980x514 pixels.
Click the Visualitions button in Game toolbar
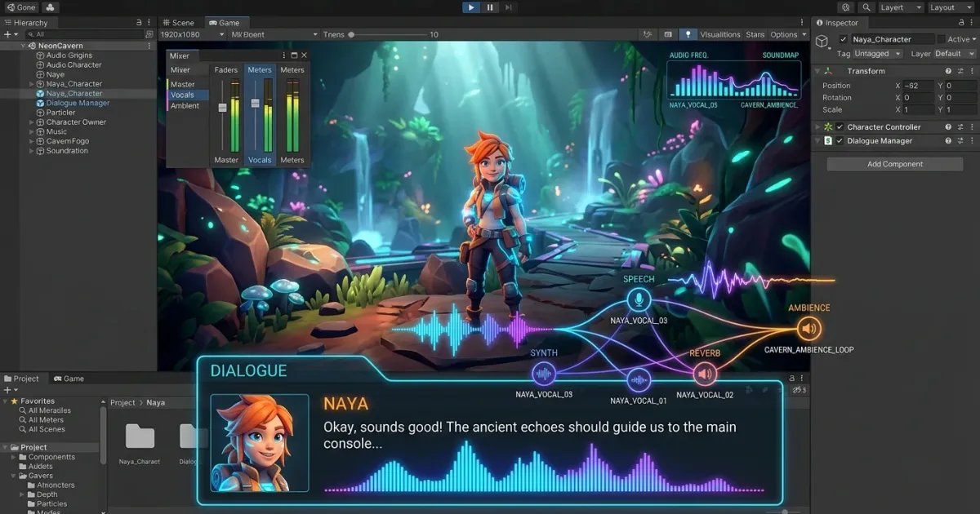720,34
